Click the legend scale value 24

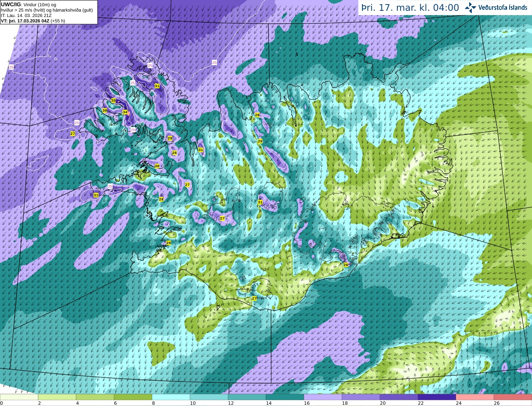[458, 403]
